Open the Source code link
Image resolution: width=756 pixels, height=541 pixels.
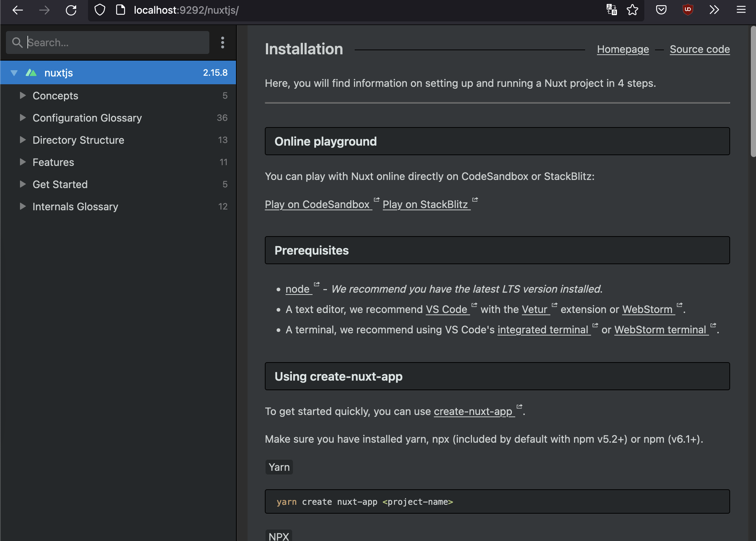700,49
